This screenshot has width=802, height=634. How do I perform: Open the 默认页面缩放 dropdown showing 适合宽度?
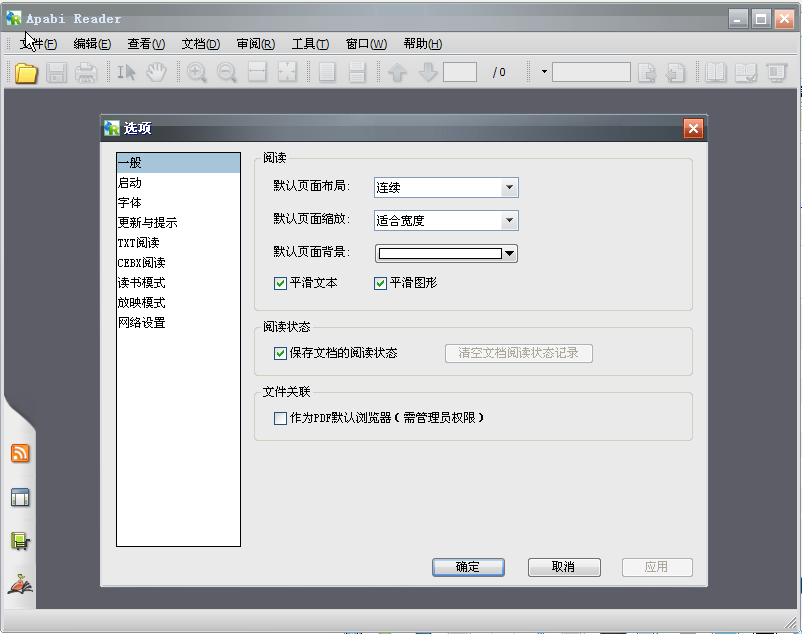[446, 220]
